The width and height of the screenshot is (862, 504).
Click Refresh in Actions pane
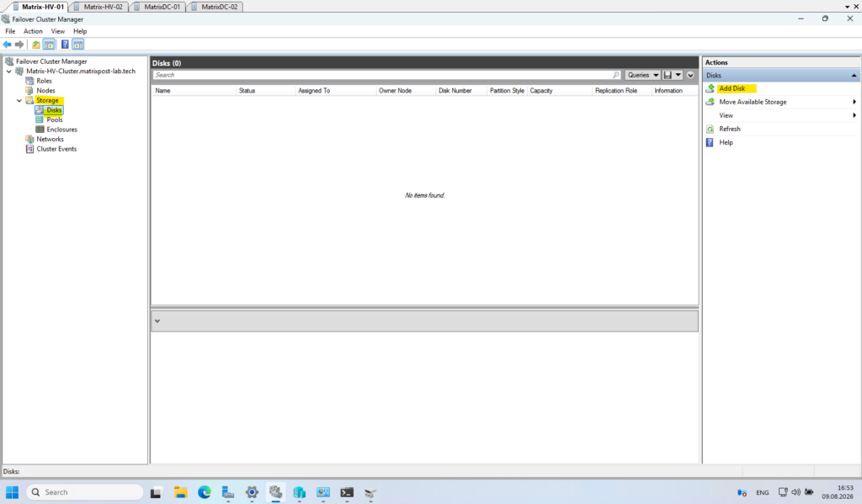(730, 130)
